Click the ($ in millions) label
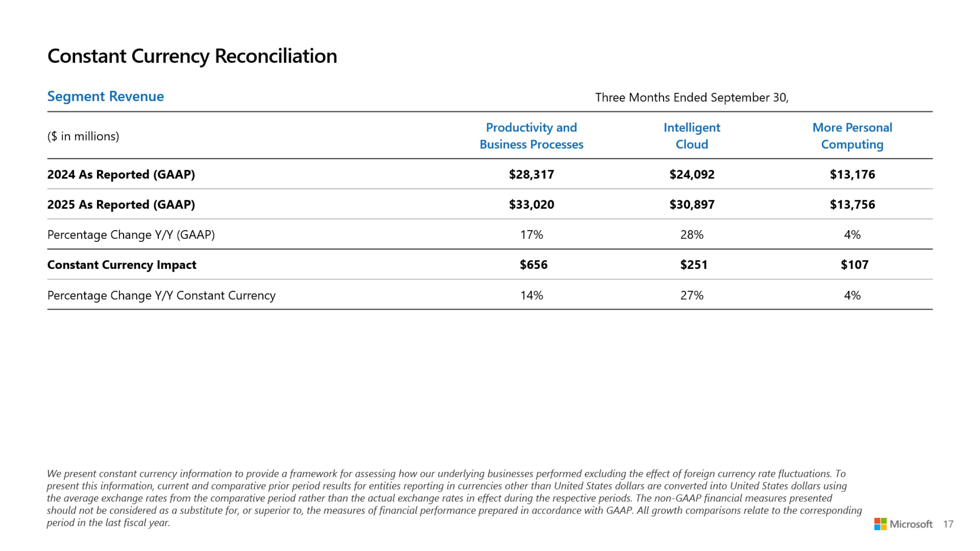The image size is (980, 551). click(83, 136)
